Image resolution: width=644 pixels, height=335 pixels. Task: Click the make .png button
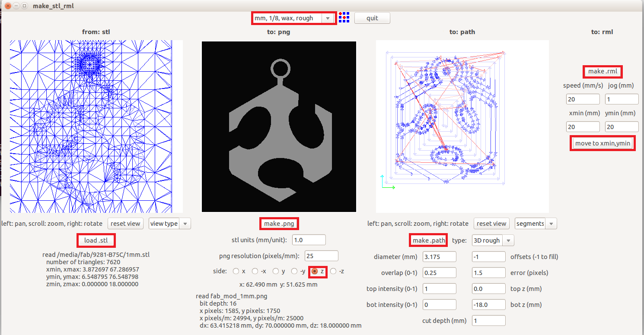[279, 224]
